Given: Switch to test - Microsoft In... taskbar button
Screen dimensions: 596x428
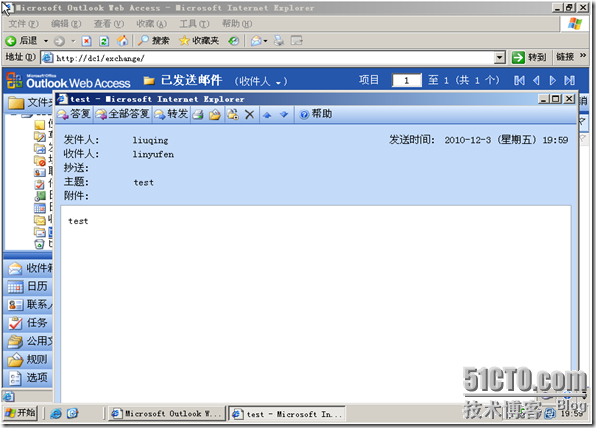Looking at the screenshot, I should point(287,414).
